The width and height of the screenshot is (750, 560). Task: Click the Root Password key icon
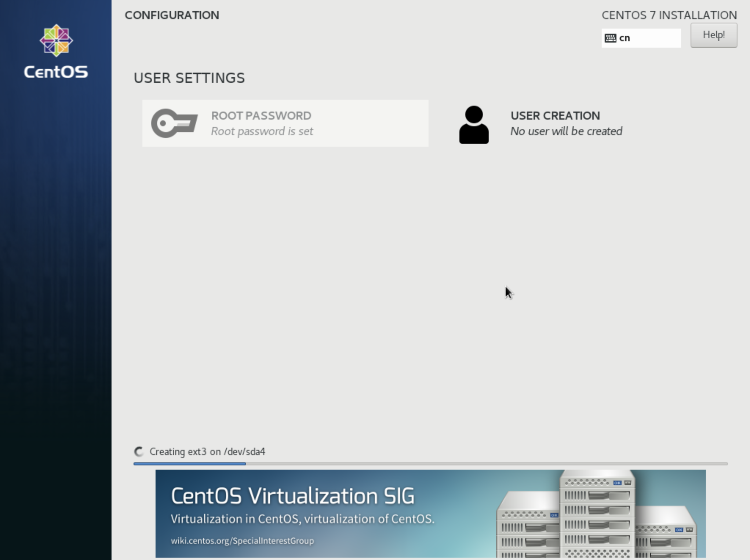coord(175,123)
